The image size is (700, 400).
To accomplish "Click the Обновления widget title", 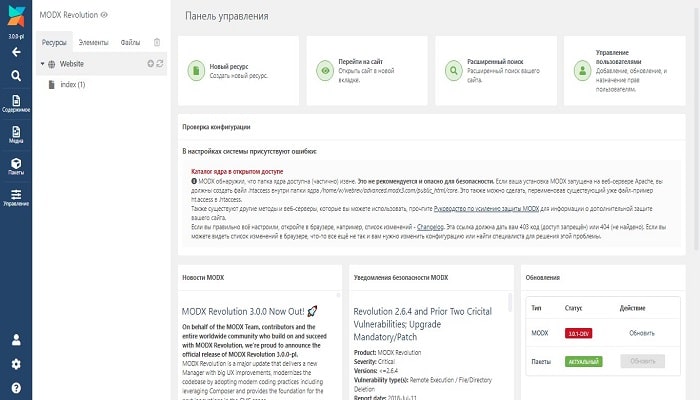I will point(542,277).
